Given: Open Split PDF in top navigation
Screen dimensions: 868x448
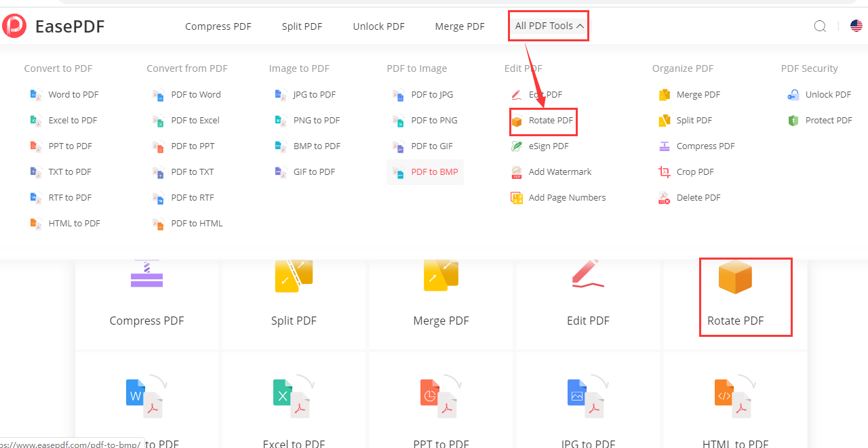Looking at the screenshot, I should pyautogui.click(x=302, y=26).
